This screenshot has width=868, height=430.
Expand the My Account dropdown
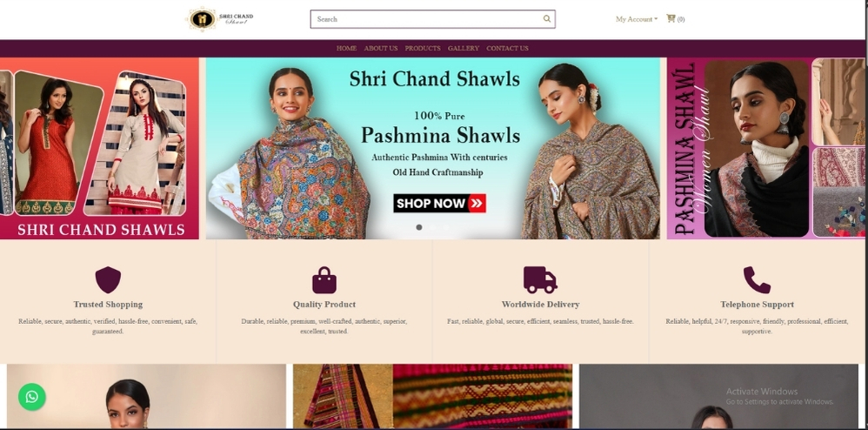point(637,19)
